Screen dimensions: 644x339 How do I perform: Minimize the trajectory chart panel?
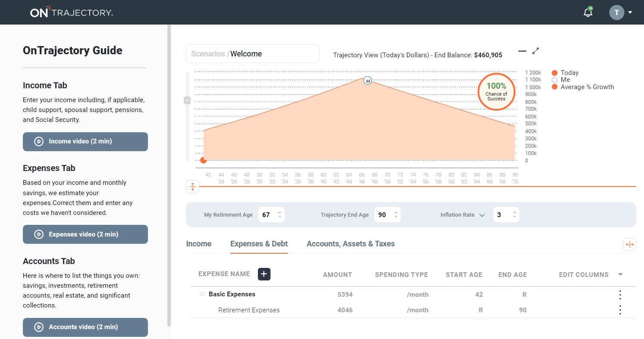522,51
